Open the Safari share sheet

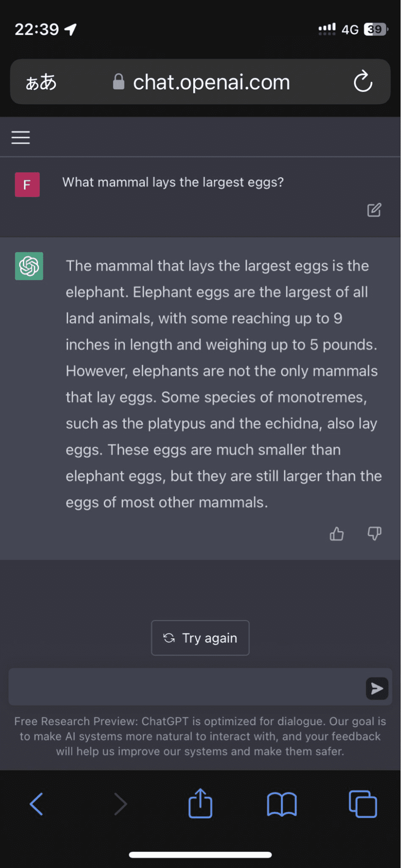pyautogui.click(x=200, y=803)
